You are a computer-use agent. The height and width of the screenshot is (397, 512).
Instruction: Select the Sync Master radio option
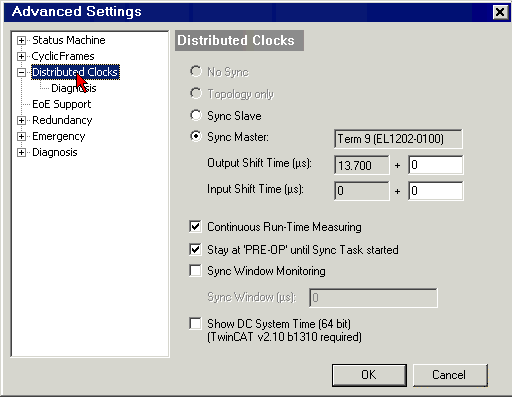[x=196, y=136]
